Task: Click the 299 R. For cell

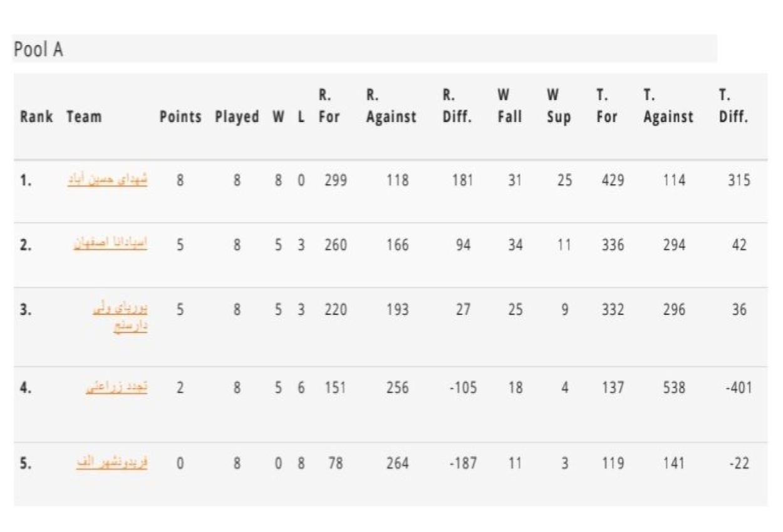Action: [x=336, y=181]
